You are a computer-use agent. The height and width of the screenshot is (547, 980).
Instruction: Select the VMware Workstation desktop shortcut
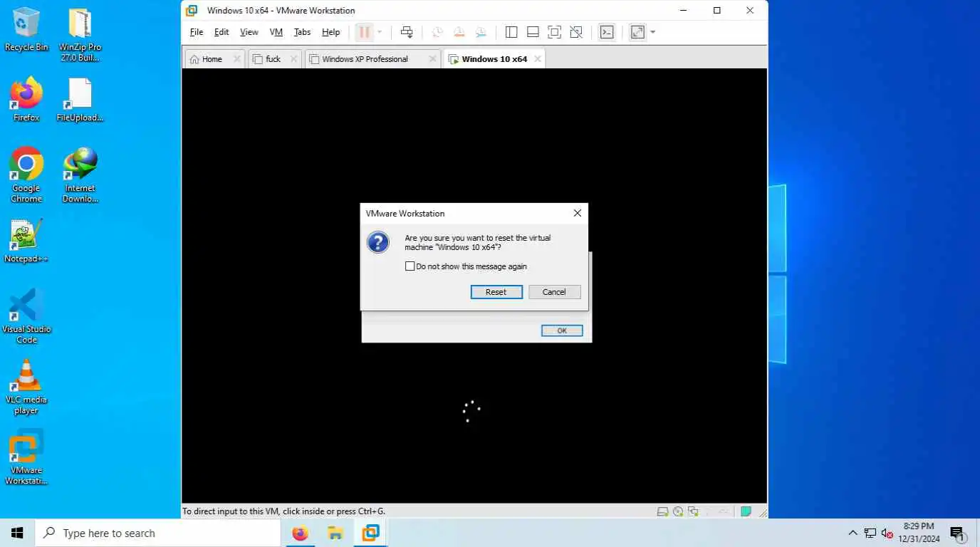tap(26, 457)
